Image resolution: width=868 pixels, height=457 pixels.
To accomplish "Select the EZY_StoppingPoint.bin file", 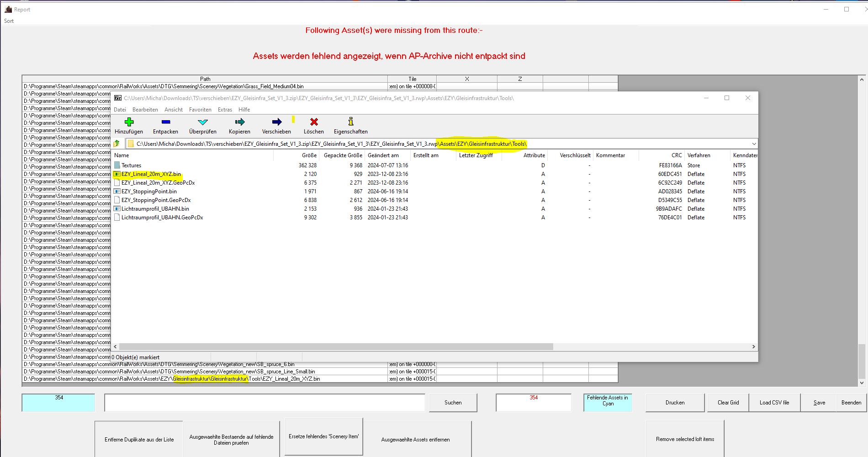I will tap(149, 191).
